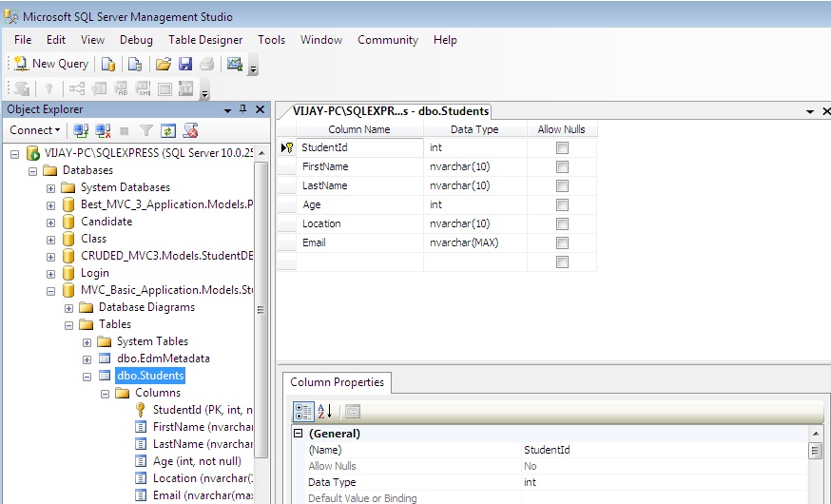Toggle Allow Nulls for FirstName column
The image size is (831, 504).
562,166
